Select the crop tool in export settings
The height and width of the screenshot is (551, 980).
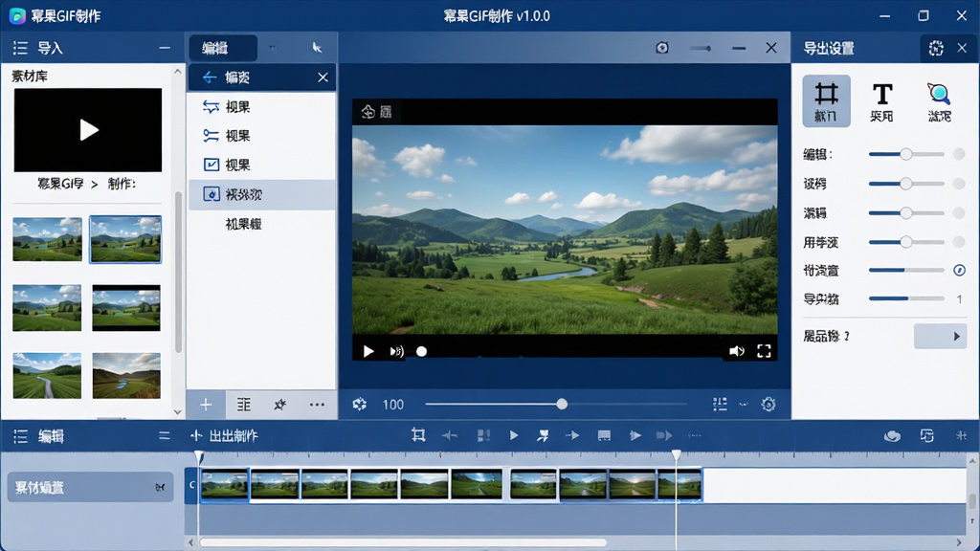[x=826, y=101]
